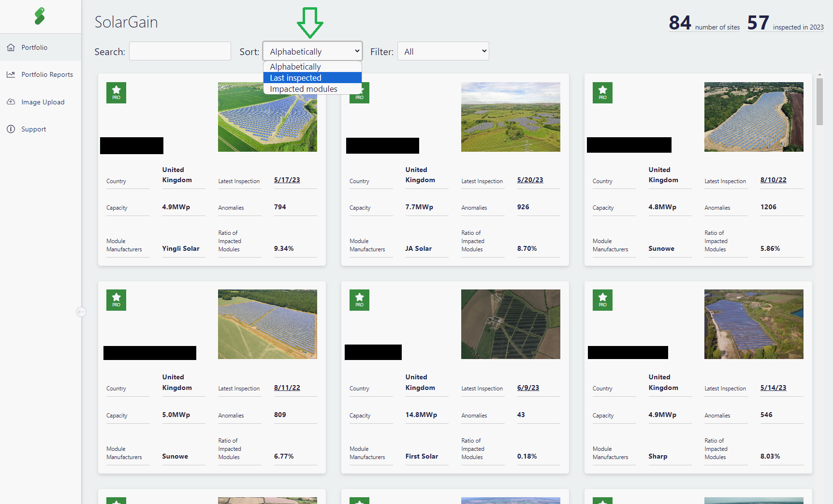Viewport: 833px width, 504px height.
Task: Click the Portfolio home icon
Action: coord(11,47)
